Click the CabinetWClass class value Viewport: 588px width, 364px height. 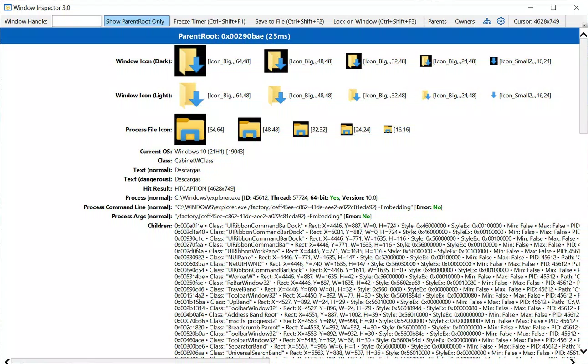[194, 161]
